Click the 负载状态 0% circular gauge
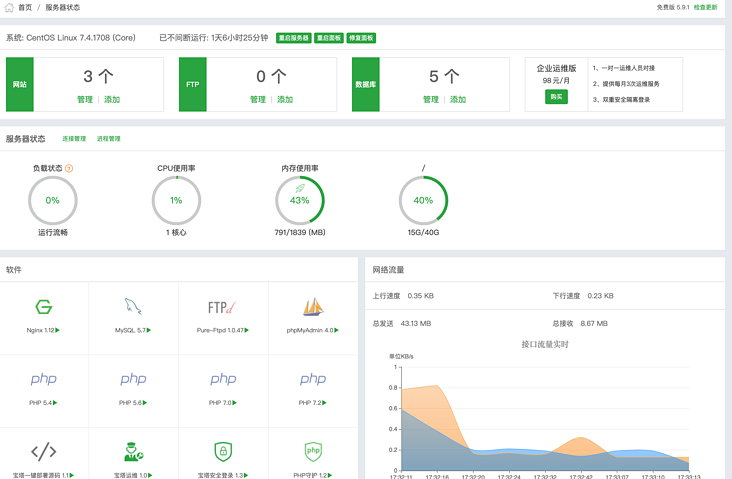The image size is (732, 479). pos(52,200)
